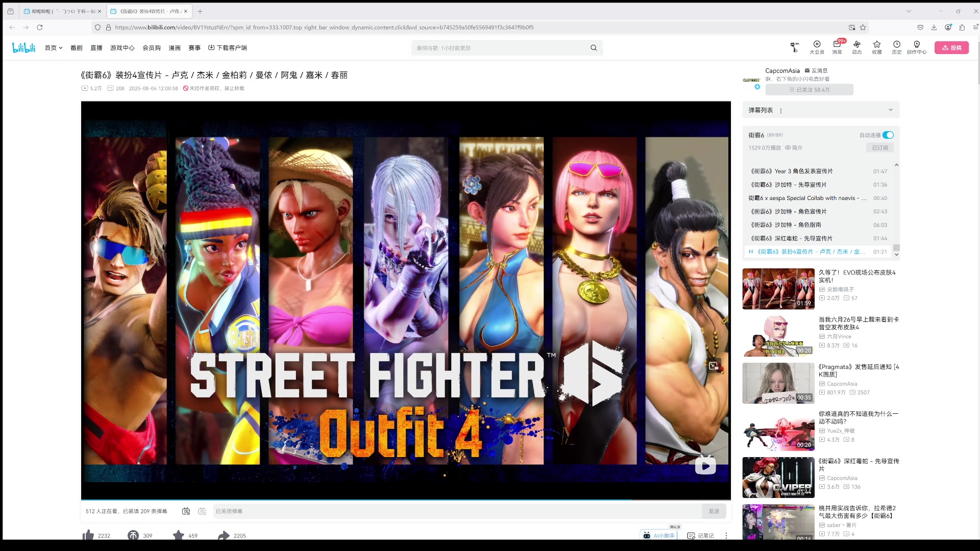Like the video with thumbs-up icon
Viewport: 980px width, 551px height.
(x=88, y=535)
